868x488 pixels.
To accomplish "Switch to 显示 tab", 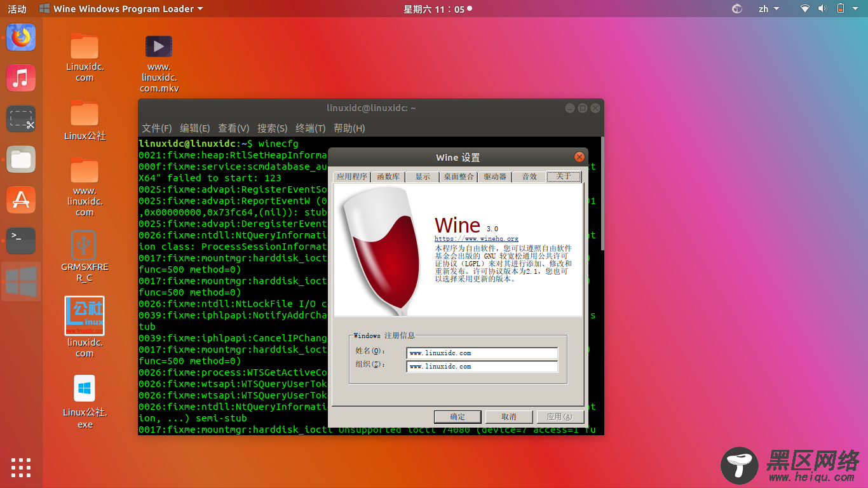I will pos(423,177).
